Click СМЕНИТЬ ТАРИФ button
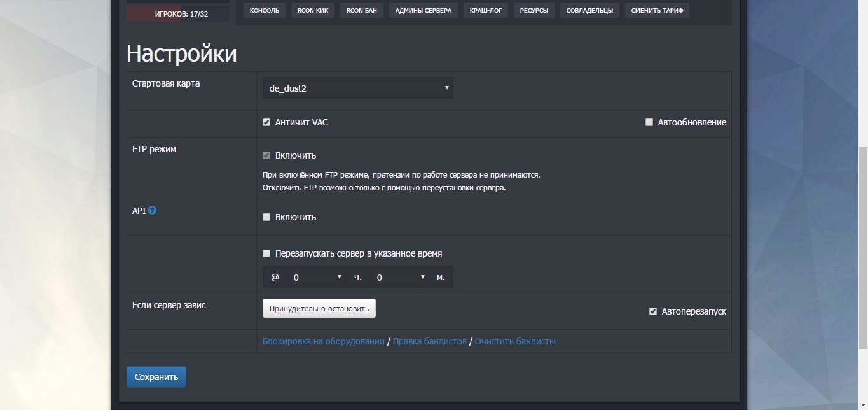This screenshot has height=410, width=868. pos(658,10)
